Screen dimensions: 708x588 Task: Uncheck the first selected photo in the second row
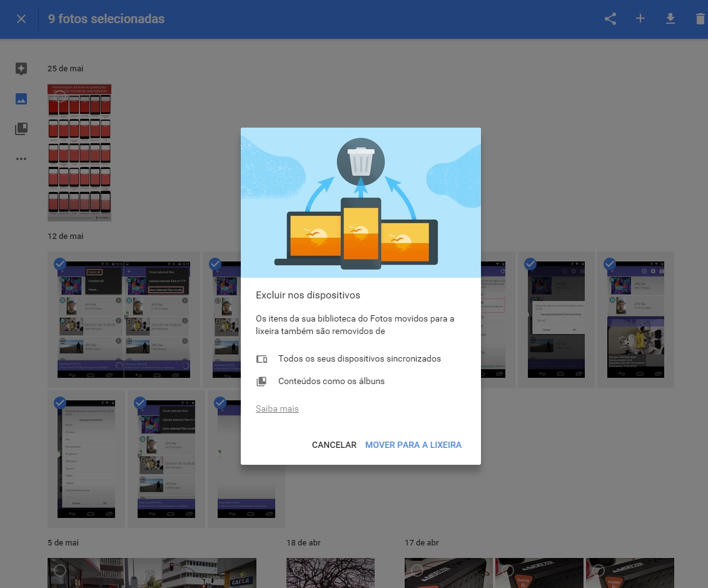click(x=59, y=403)
